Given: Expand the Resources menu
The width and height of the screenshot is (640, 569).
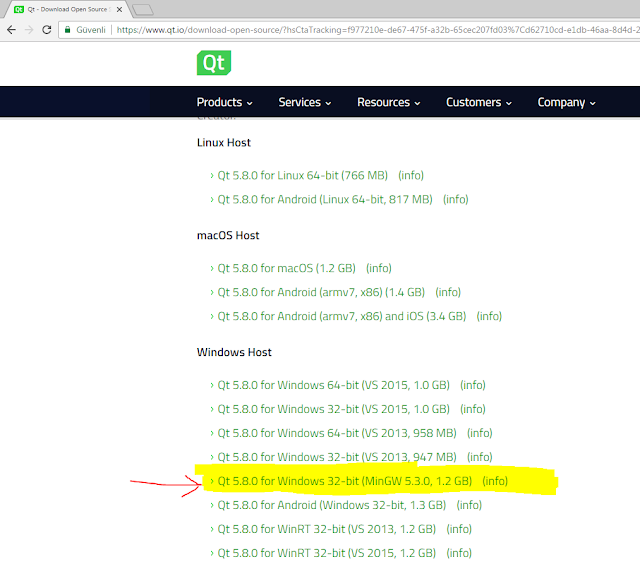Looking at the screenshot, I should 389,102.
